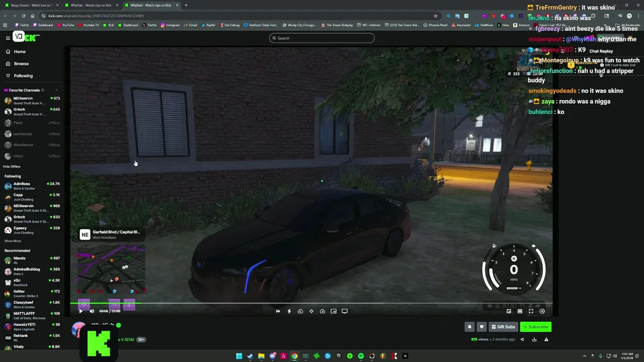Open MATTLAFFF channel in Recommended

[32, 316]
